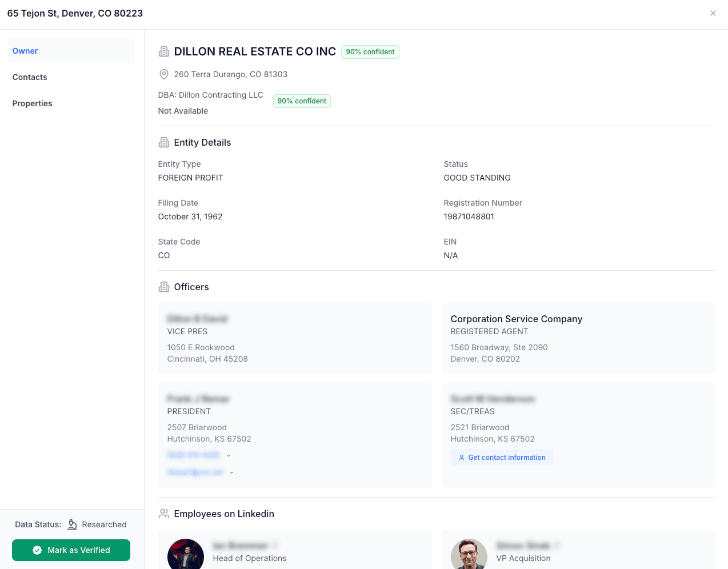Expand the email address dropdown under PRESIDENT
728x569 pixels.
click(x=231, y=472)
